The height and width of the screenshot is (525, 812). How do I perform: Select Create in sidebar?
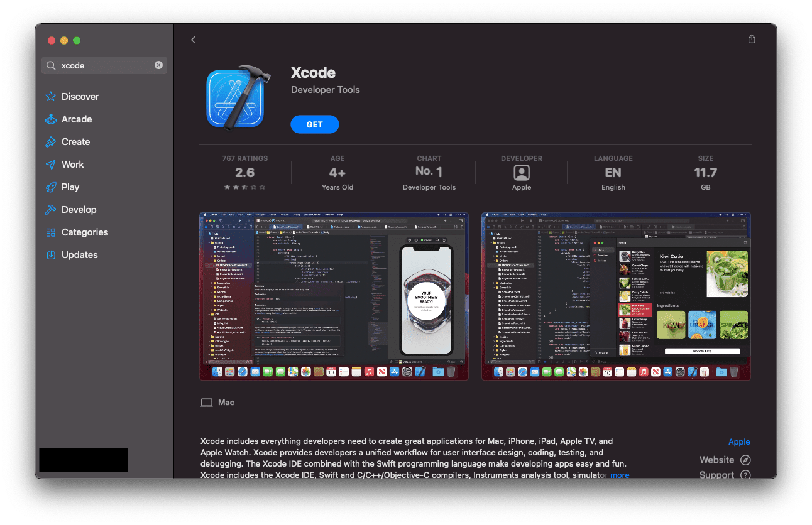pos(75,142)
